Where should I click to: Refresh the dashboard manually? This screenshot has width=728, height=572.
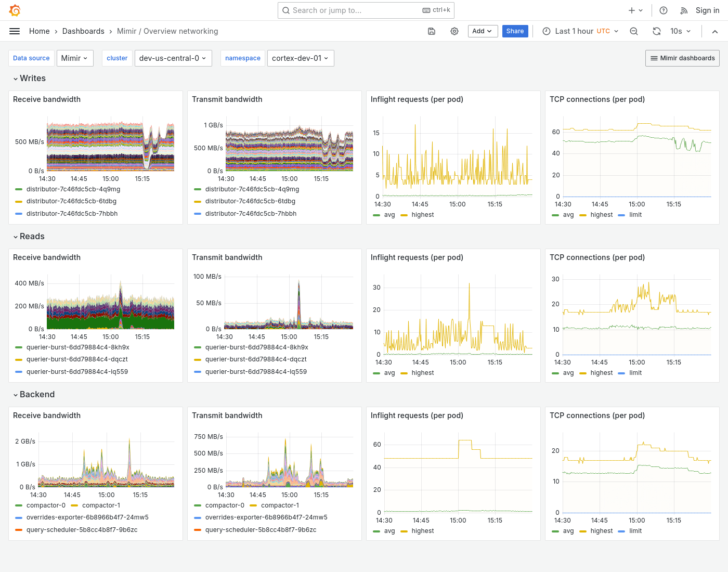click(x=656, y=31)
